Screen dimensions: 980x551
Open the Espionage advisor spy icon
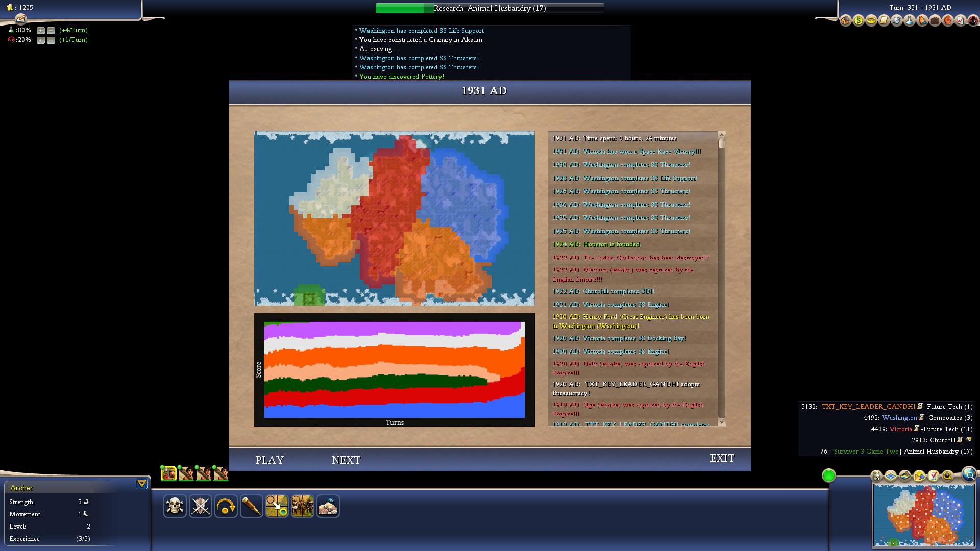[973, 21]
